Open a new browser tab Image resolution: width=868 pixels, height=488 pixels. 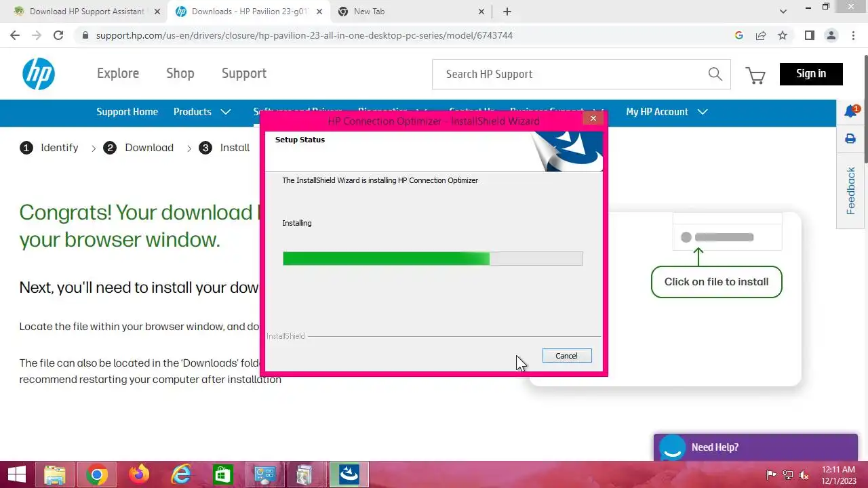pos(507,12)
